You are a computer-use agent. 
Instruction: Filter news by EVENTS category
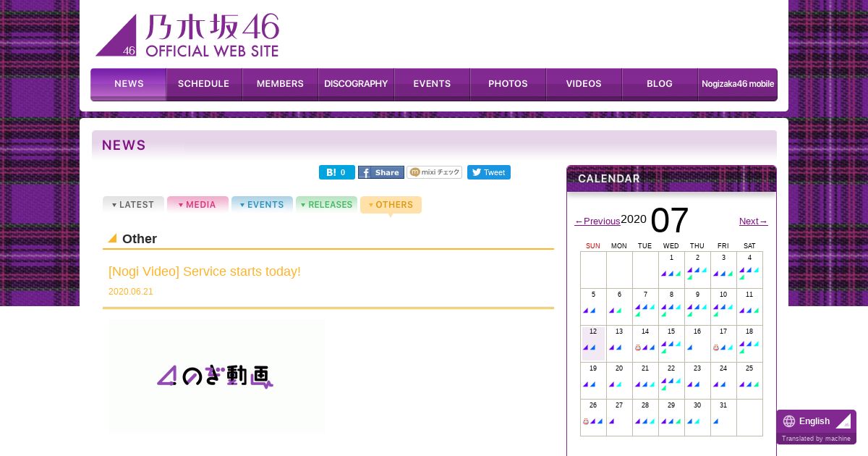click(262, 205)
